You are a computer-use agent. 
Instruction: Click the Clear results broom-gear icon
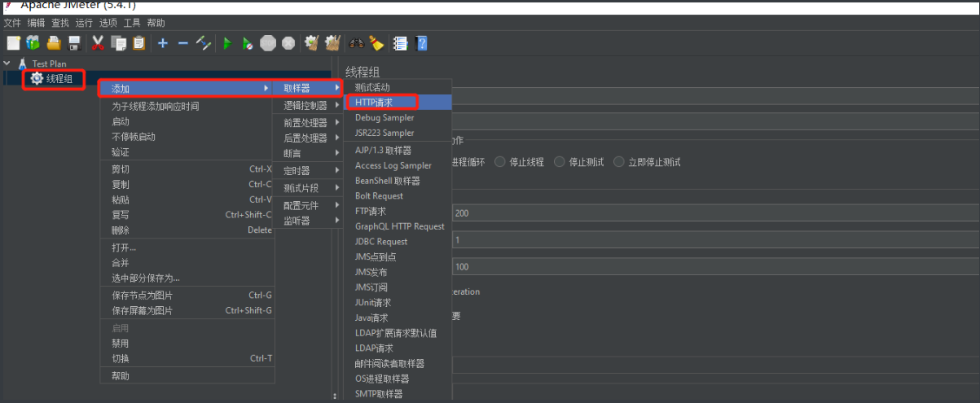point(311,43)
